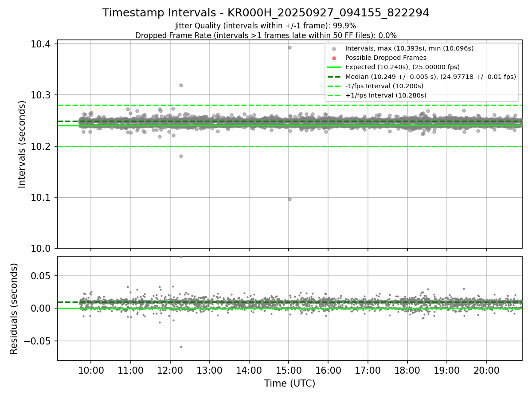Screen dimensions: 532x399
Task: Click the plot title 'Timestamp Intervals - KR000H_20250927_094155_822294'
Action: click(x=266, y=13)
